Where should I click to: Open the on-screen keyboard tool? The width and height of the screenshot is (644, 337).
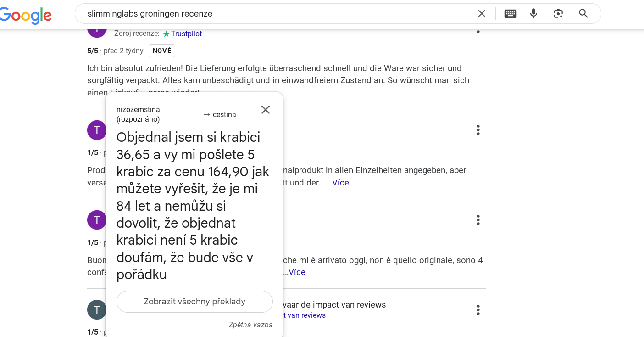click(511, 13)
